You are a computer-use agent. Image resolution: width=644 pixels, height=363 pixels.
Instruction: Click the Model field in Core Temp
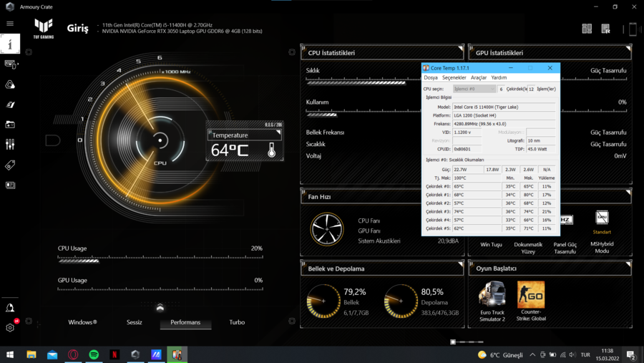pyautogui.click(x=504, y=107)
